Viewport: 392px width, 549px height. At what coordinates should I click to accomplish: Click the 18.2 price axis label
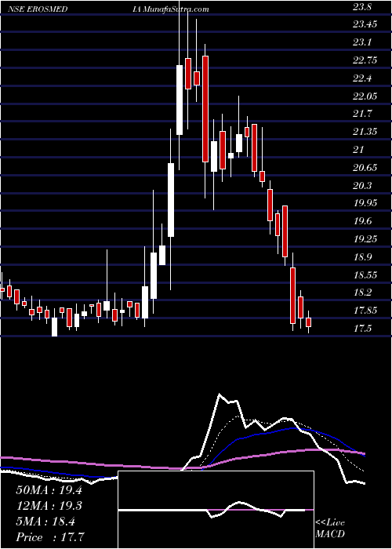coord(362,293)
